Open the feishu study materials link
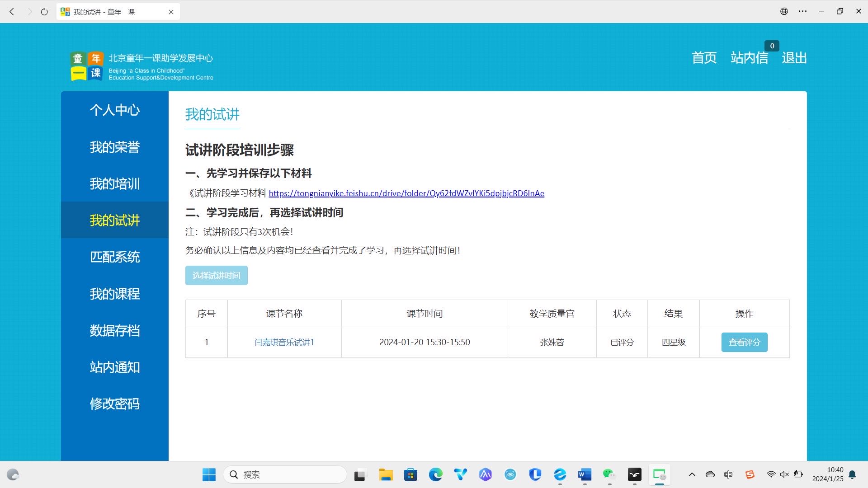Image resolution: width=868 pixels, height=488 pixels. [406, 193]
